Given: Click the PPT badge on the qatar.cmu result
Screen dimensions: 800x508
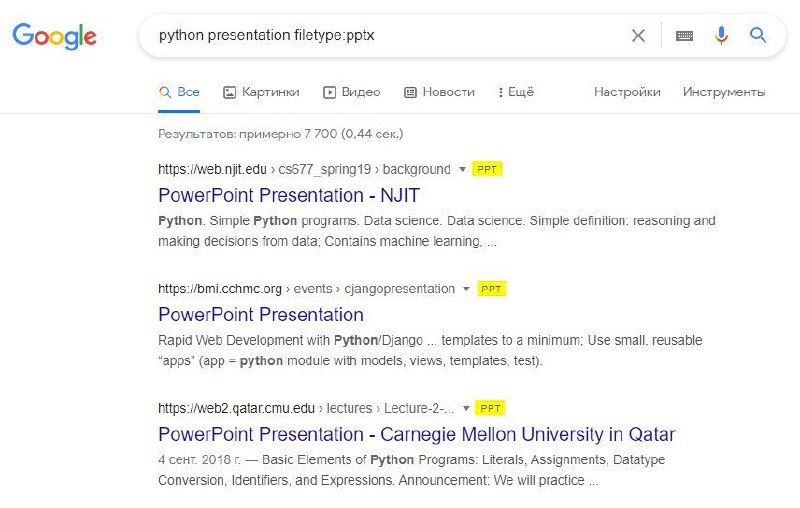Looking at the screenshot, I should click(x=490, y=408).
